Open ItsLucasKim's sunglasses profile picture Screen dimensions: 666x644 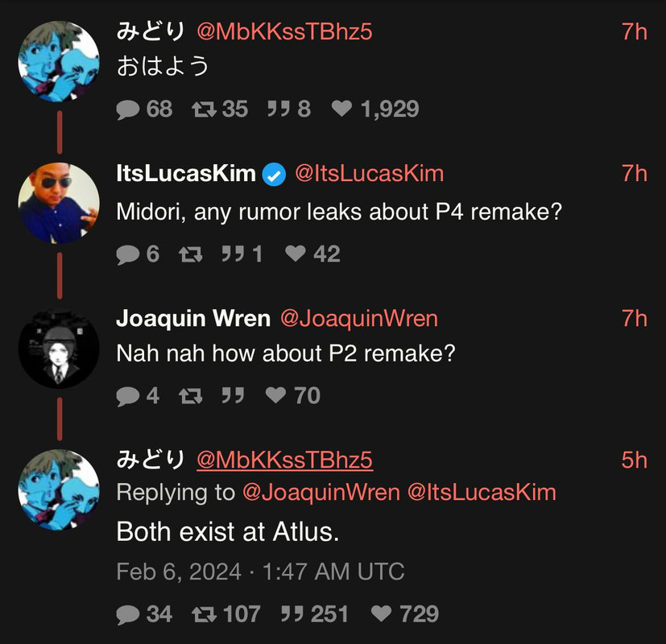coord(59,202)
